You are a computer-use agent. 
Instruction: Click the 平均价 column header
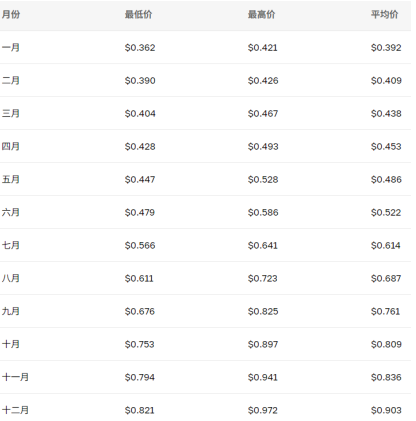pos(384,14)
